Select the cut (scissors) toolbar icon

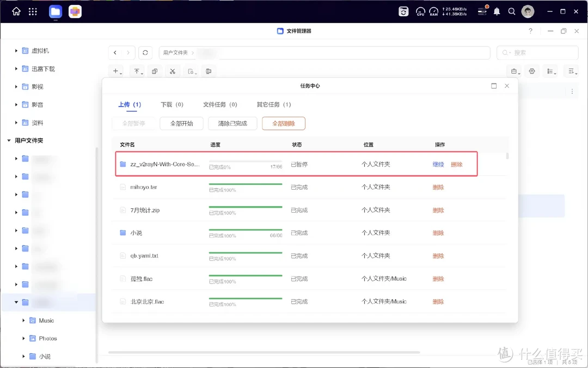point(173,71)
